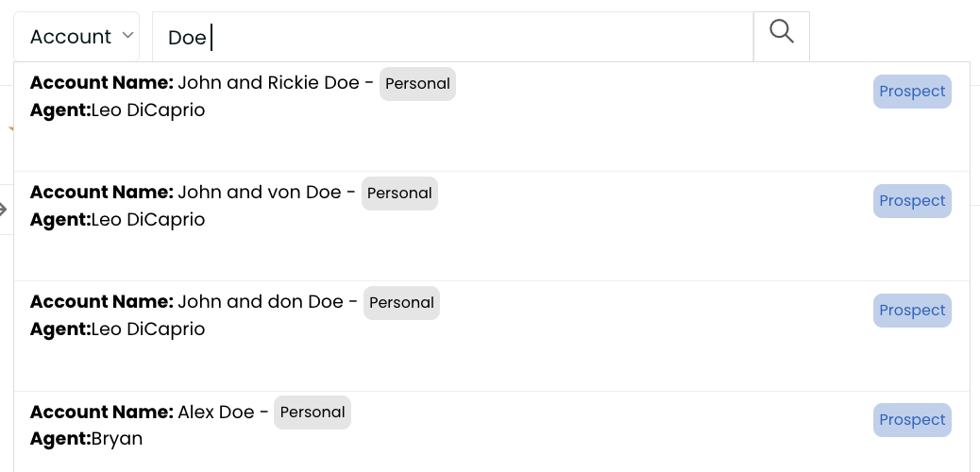Screen dimensions: 980x472
Task: Click agent Leo DiCaprio under Rickie Doe
Action: (x=148, y=110)
